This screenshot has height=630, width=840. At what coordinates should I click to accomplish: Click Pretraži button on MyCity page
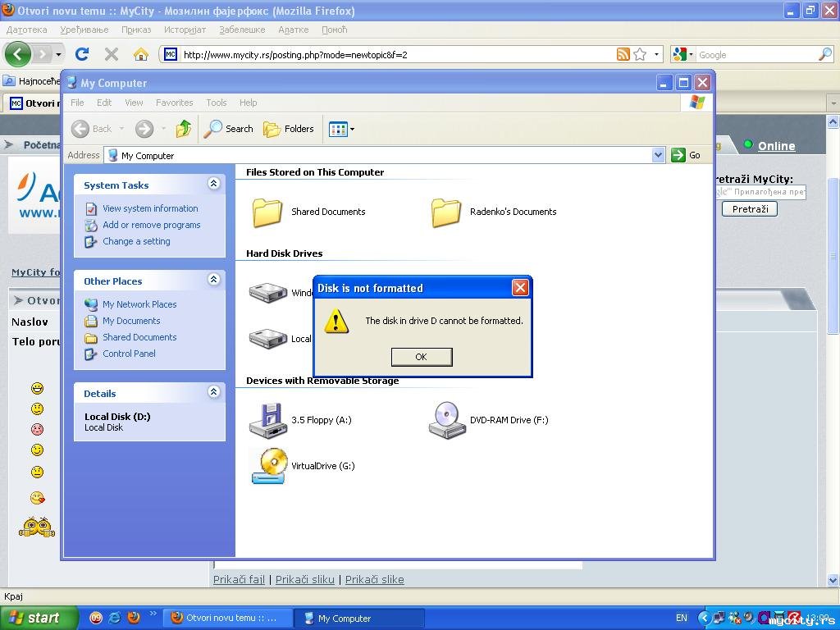click(x=750, y=209)
